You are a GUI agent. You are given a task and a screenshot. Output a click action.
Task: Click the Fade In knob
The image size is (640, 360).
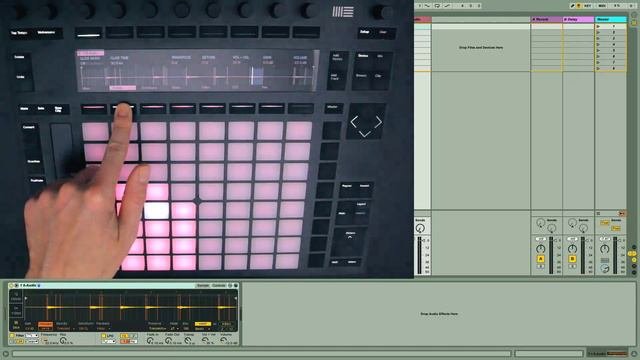coord(150,341)
